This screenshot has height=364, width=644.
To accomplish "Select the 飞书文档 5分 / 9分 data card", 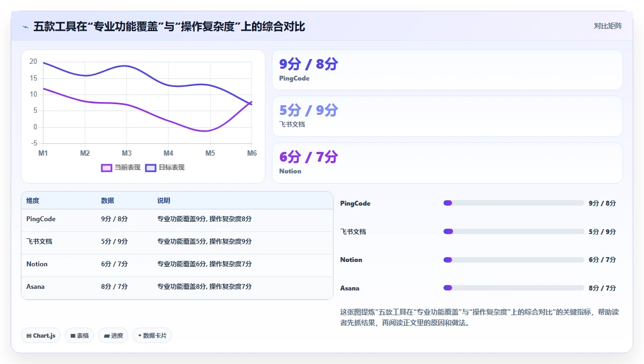I will tap(447, 117).
